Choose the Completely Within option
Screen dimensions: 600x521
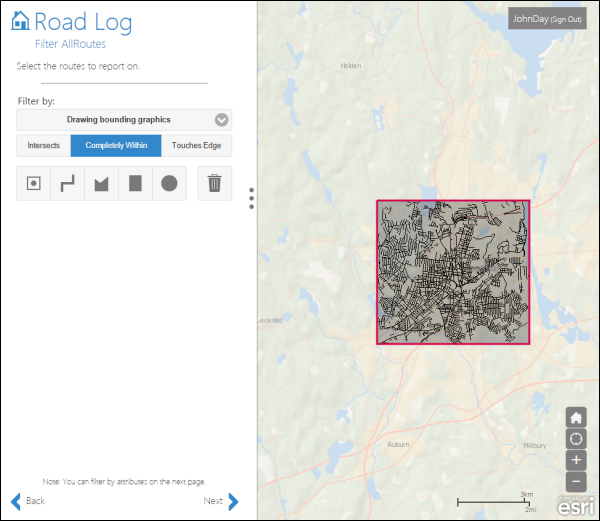tap(116, 146)
